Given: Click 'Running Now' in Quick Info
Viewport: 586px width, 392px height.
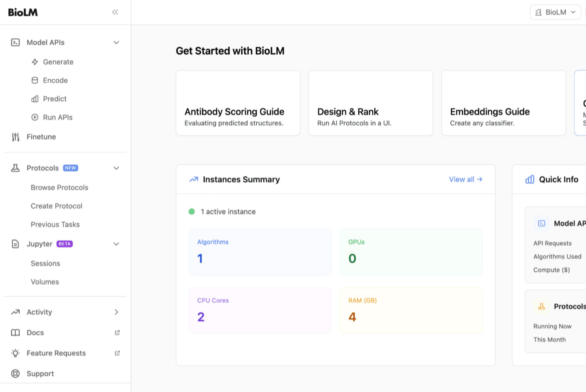Looking at the screenshot, I should (552, 326).
